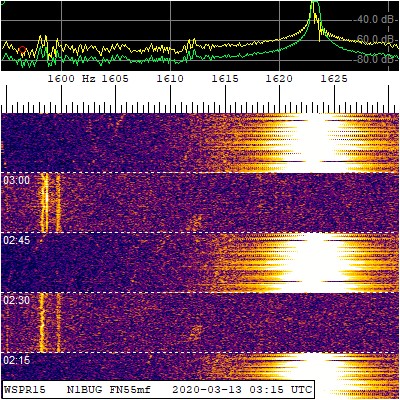The height and width of the screenshot is (400, 400).
Task: Click the 1615 frequency scale label
Action: coord(225,79)
